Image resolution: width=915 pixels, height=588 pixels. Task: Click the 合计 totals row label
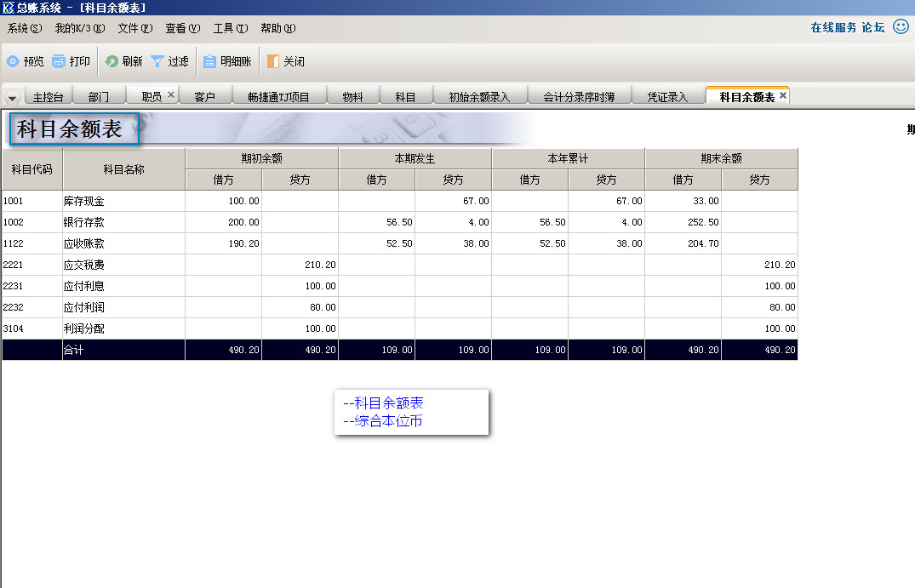point(74,350)
